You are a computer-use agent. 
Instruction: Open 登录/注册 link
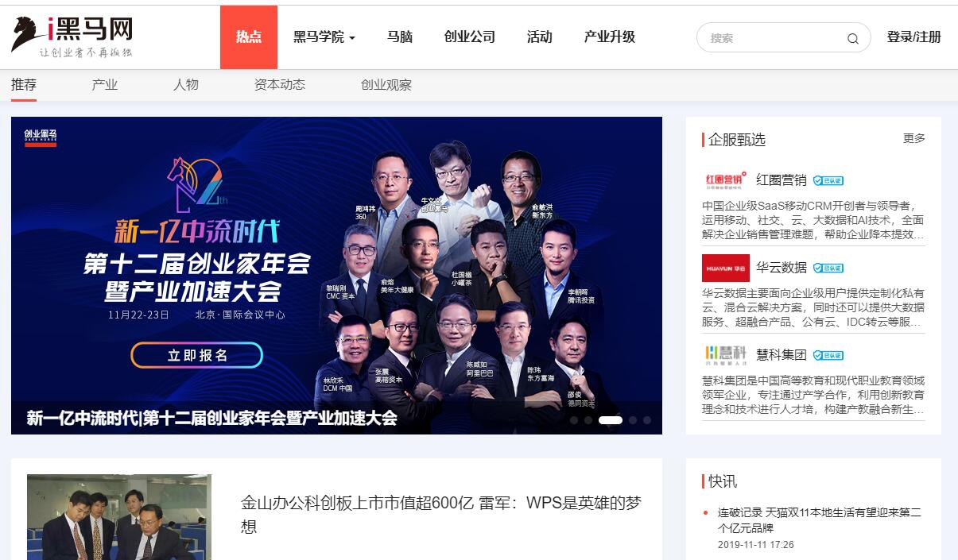914,37
